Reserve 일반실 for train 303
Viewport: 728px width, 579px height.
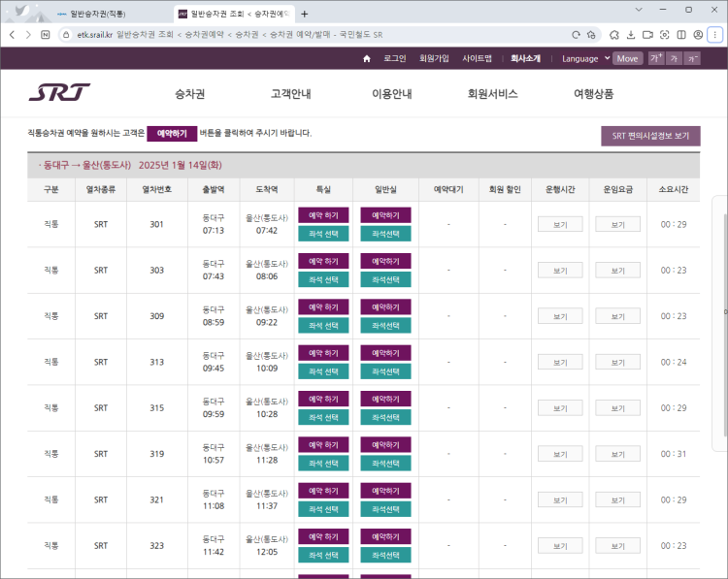(x=385, y=261)
